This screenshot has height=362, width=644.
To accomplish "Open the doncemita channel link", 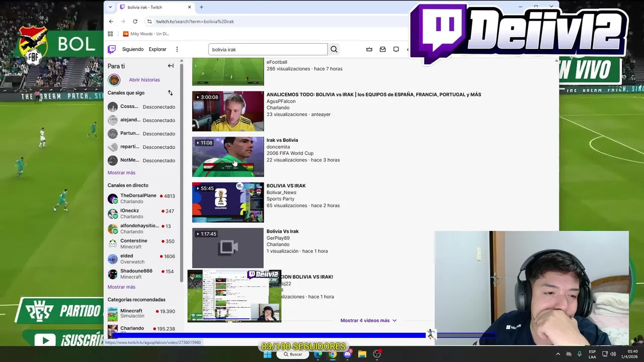I will coord(278,147).
